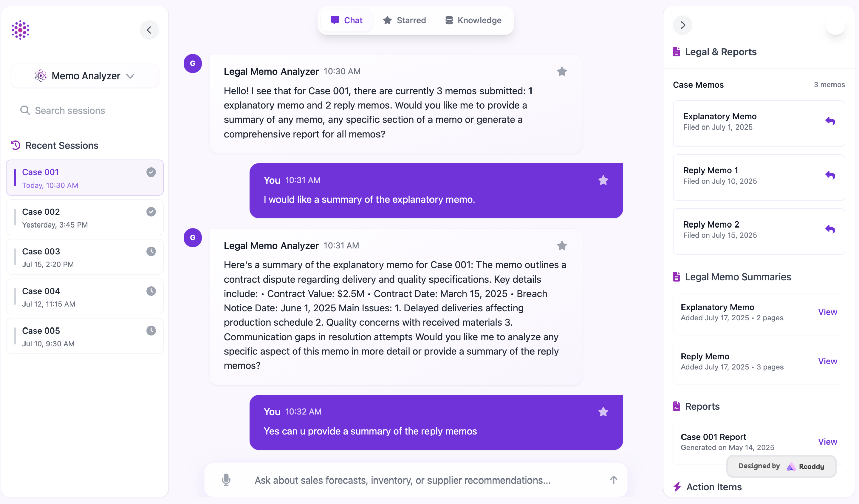Screen dimensions: 859x504
Task: Click reply arrow on Reply Memo 2
Action: 830,229
